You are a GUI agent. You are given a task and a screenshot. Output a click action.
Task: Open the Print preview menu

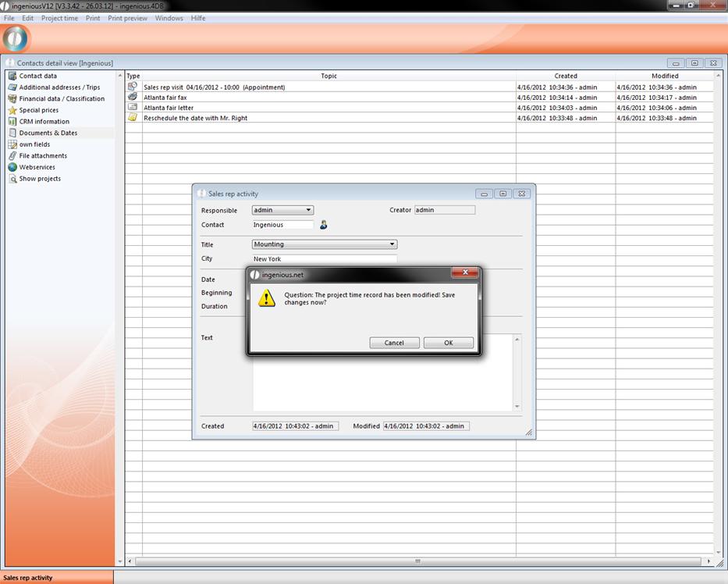coord(127,18)
